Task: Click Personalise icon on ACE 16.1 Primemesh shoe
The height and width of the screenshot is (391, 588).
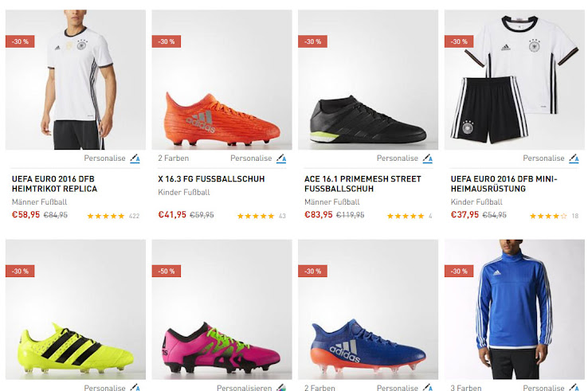Action: 428,158
